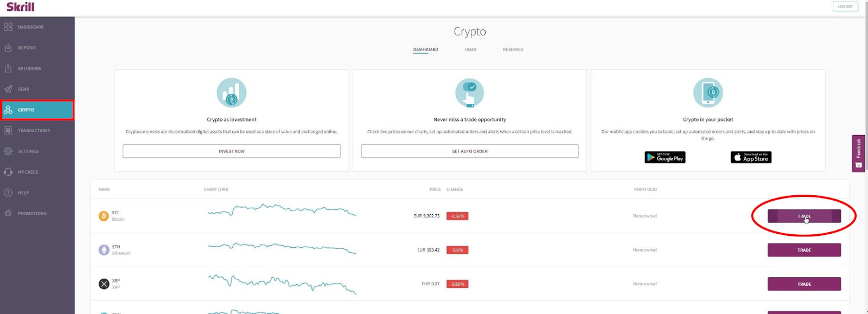Click trade opportunity illustration icon

point(470,93)
